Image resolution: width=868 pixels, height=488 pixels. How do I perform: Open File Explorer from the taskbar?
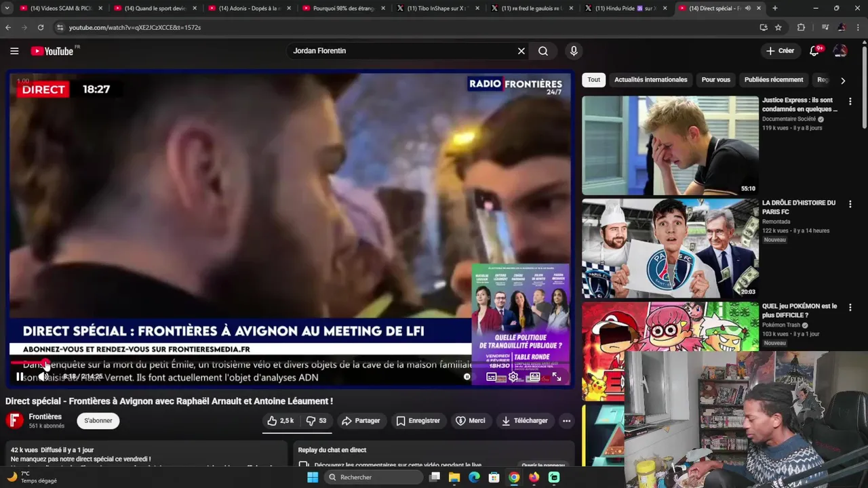click(x=454, y=477)
